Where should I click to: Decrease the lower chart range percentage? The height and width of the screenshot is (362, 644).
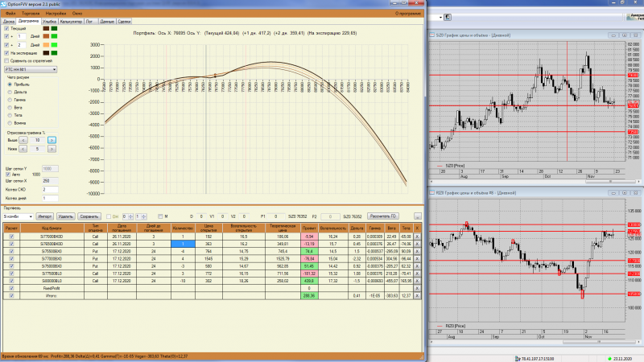pos(23,149)
